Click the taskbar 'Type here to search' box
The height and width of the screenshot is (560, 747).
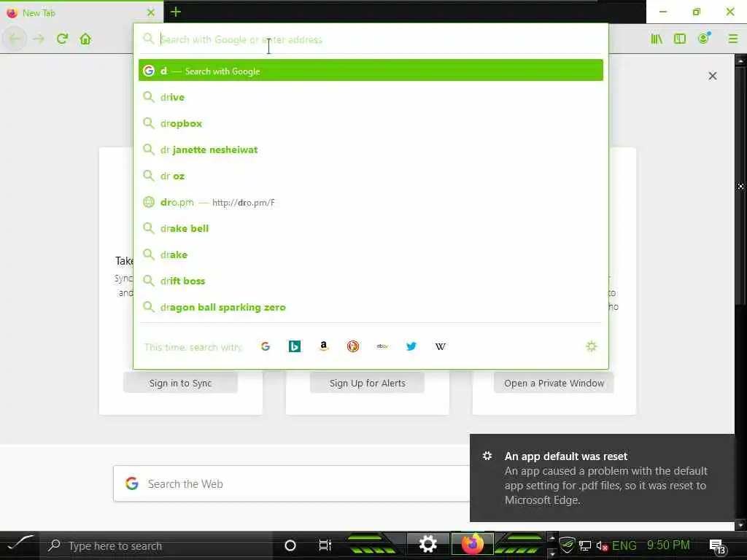[x=156, y=545]
